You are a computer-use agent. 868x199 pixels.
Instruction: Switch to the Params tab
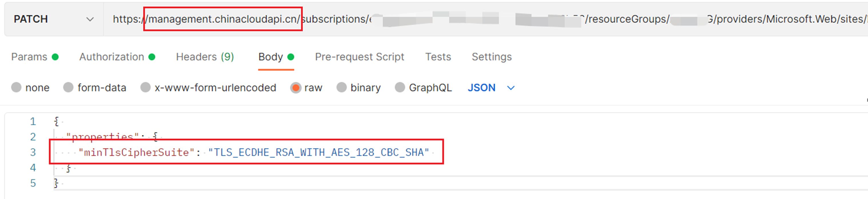click(x=29, y=57)
